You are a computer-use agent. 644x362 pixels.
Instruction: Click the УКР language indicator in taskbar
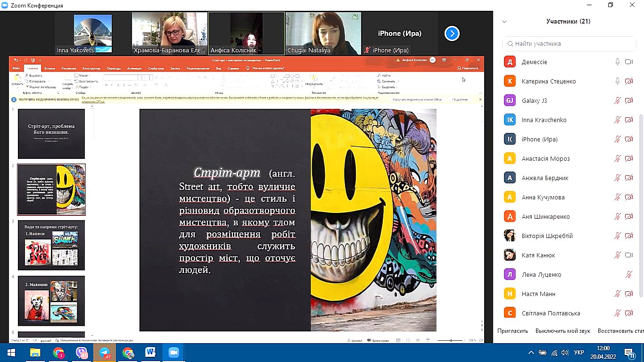(579, 353)
